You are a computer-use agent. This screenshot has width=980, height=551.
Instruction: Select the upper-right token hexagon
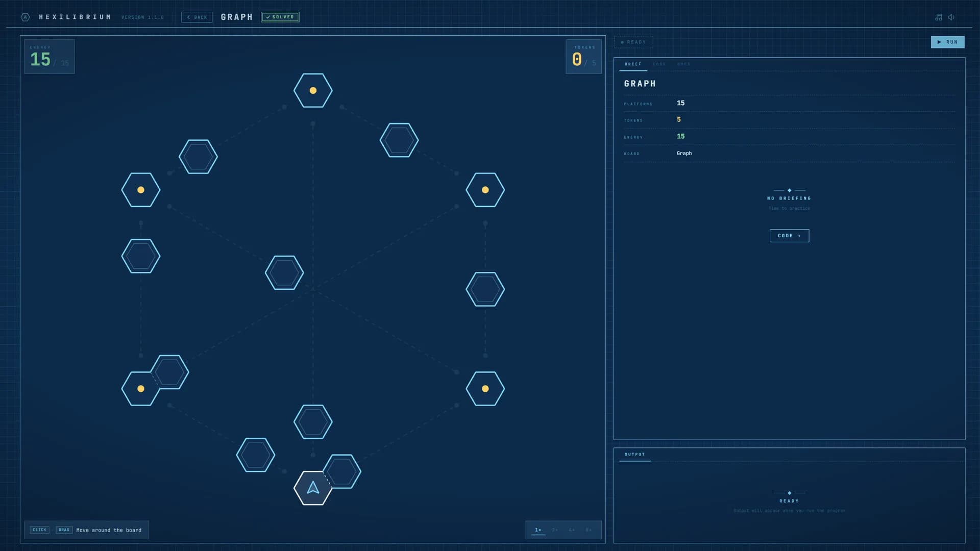[x=485, y=190]
